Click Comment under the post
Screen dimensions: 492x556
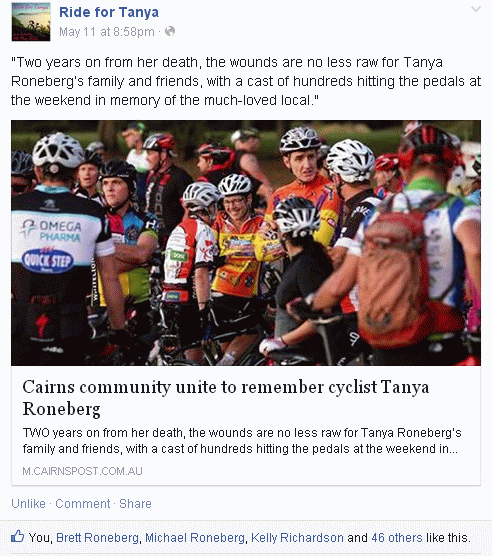tap(83, 504)
